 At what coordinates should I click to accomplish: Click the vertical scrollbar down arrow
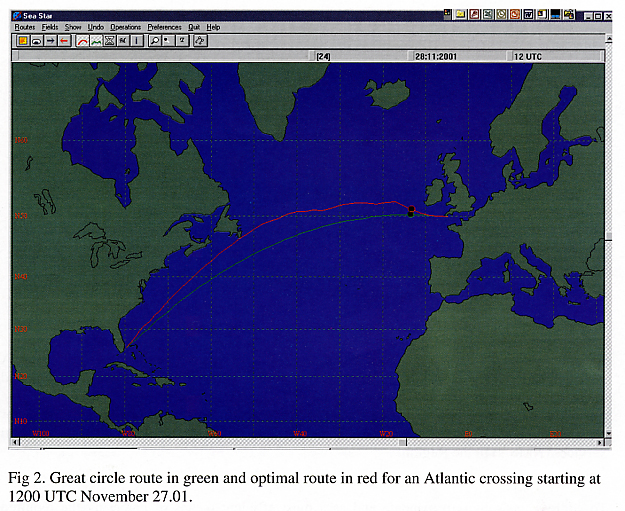point(609,434)
